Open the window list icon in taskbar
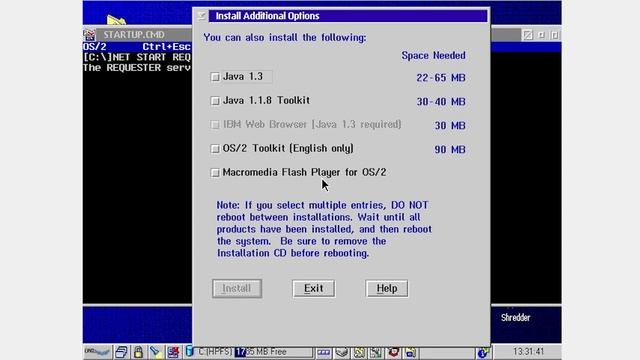 pos(121,352)
